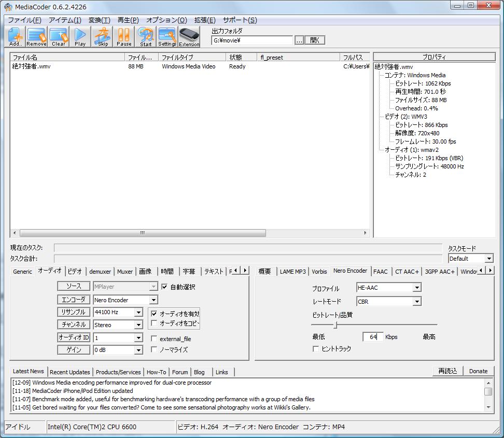Screen dimensions: 504x438
Task: Start transcoding with the Start icon
Action: [146, 37]
